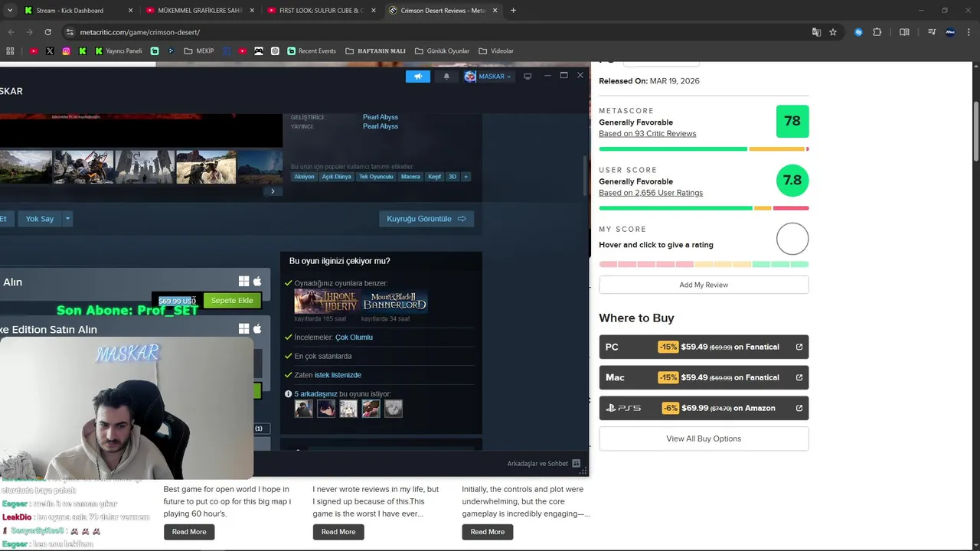The image size is (980, 551).
Task: Click the Keşif tag
Action: pyautogui.click(x=435, y=177)
